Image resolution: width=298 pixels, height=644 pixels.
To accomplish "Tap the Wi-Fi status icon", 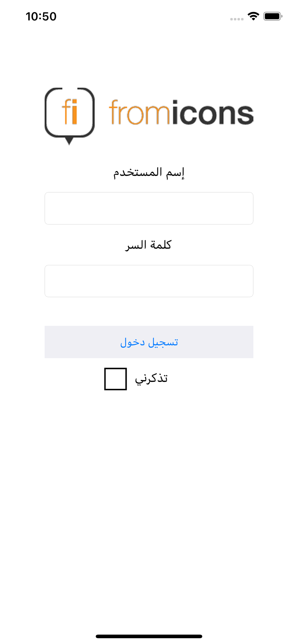I will (253, 16).
